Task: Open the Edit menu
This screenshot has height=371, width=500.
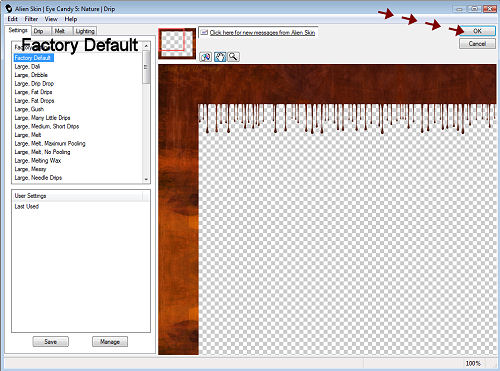Action: pyautogui.click(x=12, y=19)
